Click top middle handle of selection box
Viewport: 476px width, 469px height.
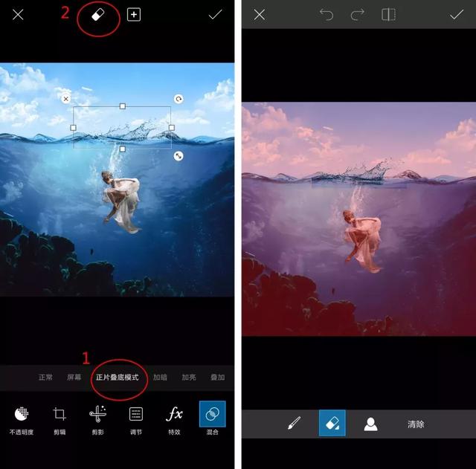tap(122, 106)
